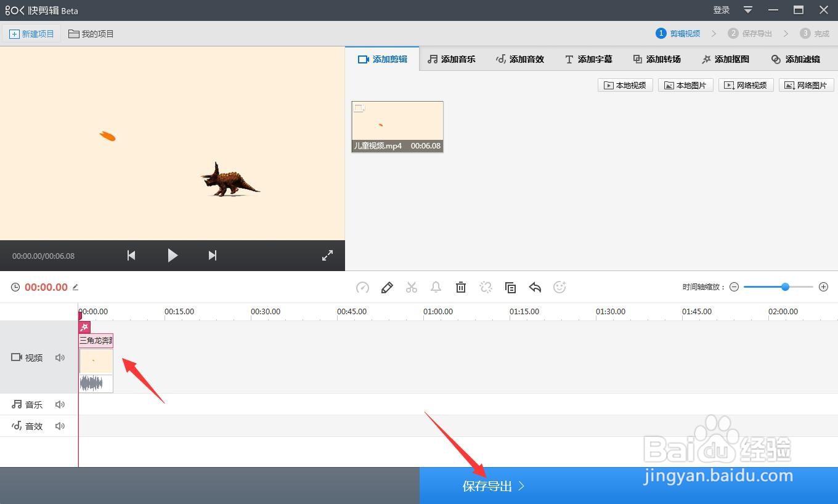838x504 pixels.
Task: Click 本地视频 local video button
Action: (x=625, y=85)
